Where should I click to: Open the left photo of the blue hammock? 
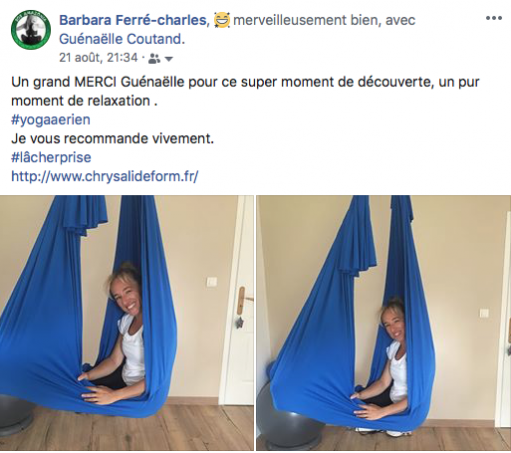(127, 323)
